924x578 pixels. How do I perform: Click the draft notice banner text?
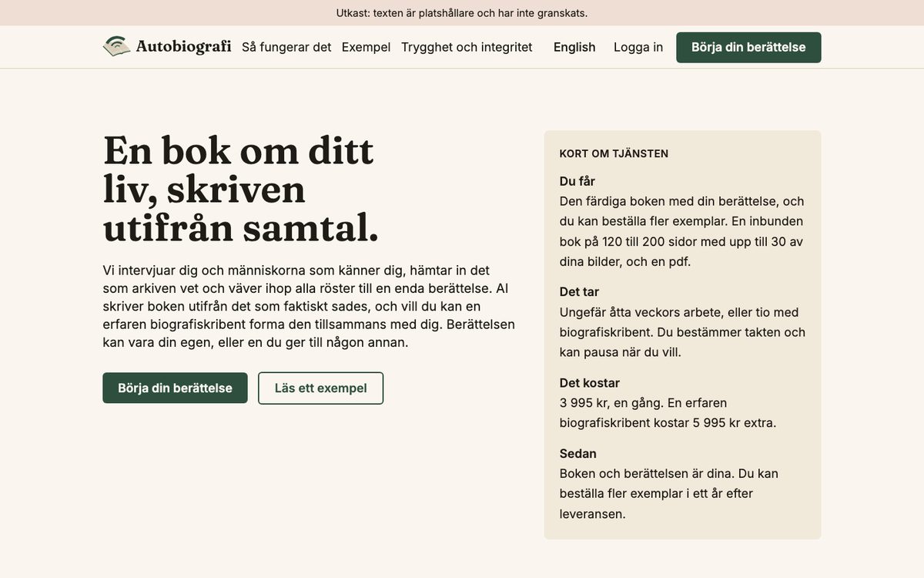coord(462,13)
